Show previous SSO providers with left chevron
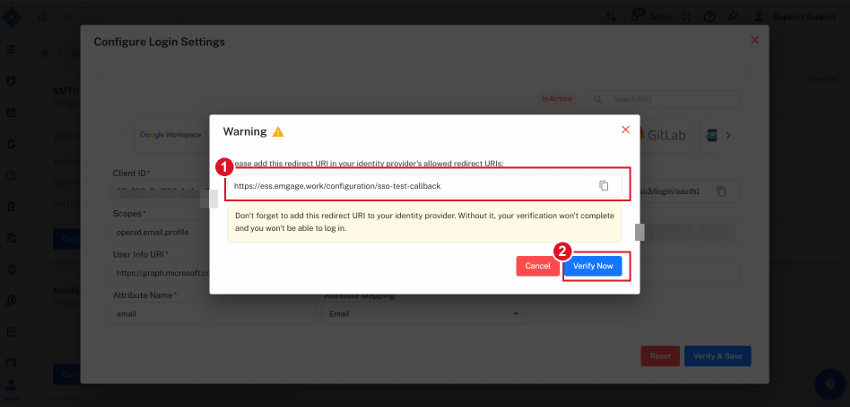This screenshot has width=850, height=407. tap(121, 135)
